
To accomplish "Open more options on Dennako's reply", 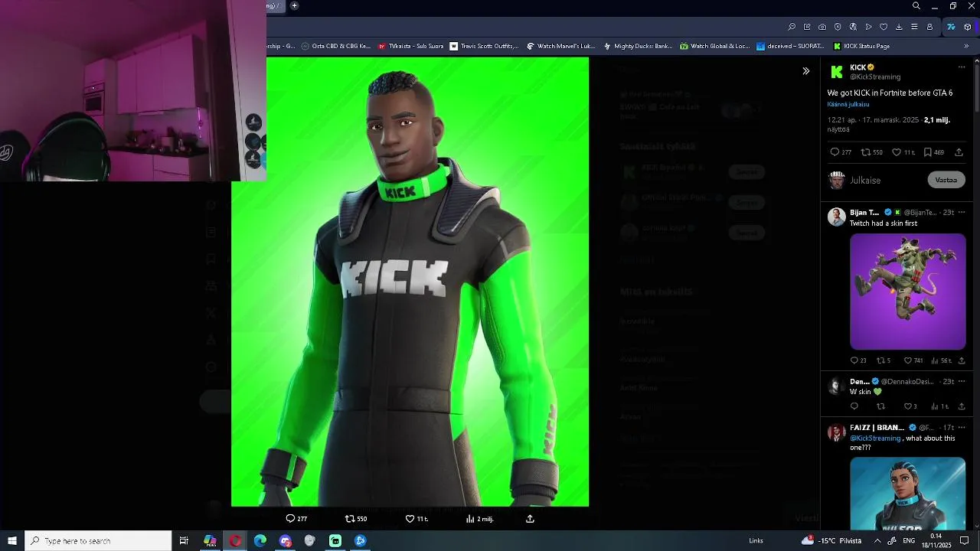I will click(962, 381).
